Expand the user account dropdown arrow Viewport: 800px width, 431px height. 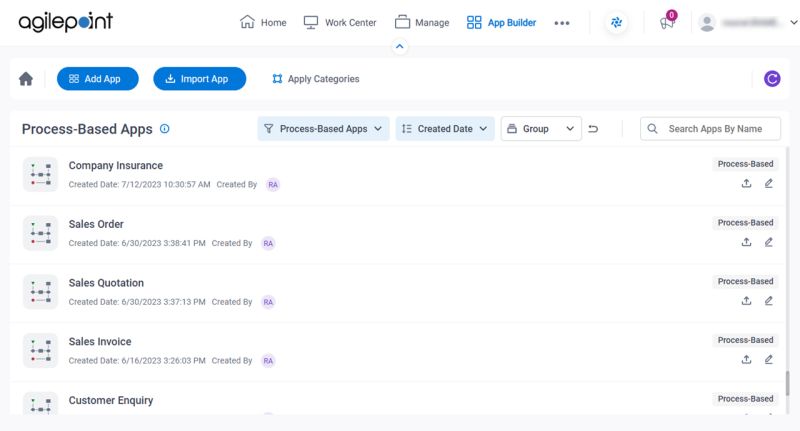point(793,22)
